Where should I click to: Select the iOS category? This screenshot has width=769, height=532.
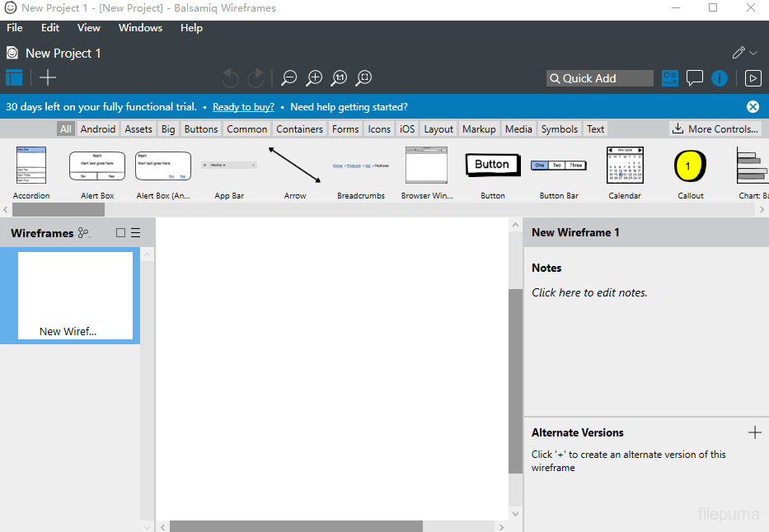coord(407,128)
